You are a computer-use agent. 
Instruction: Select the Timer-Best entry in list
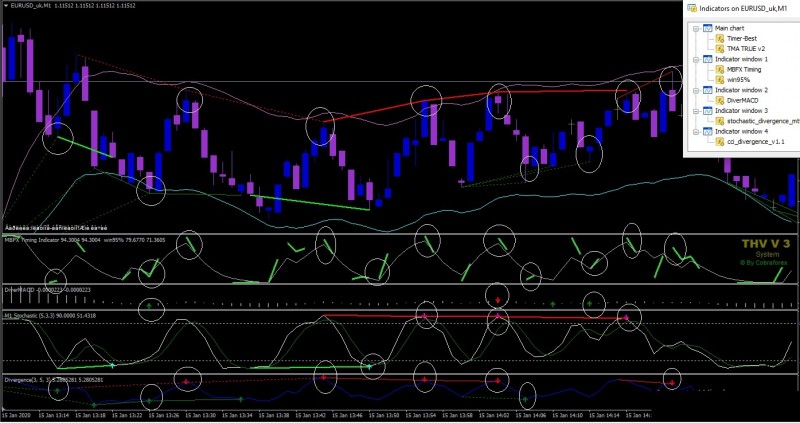pyautogui.click(x=742, y=39)
